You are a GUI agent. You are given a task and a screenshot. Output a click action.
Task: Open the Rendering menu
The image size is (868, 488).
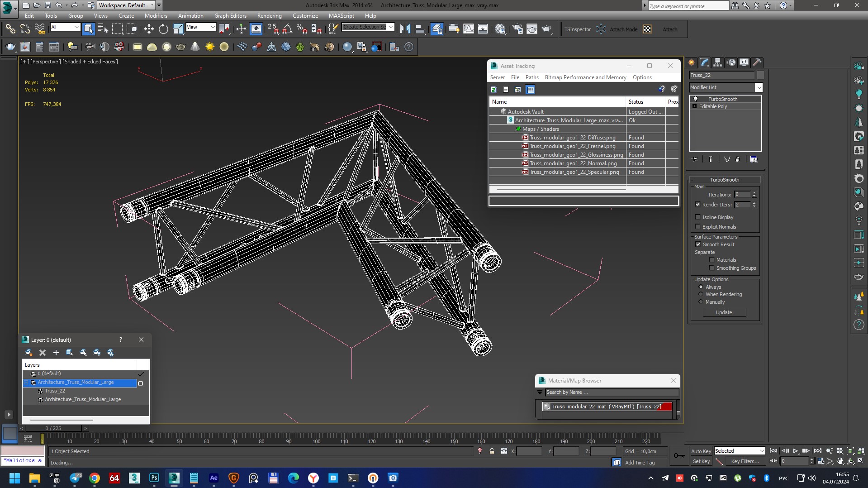point(269,16)
